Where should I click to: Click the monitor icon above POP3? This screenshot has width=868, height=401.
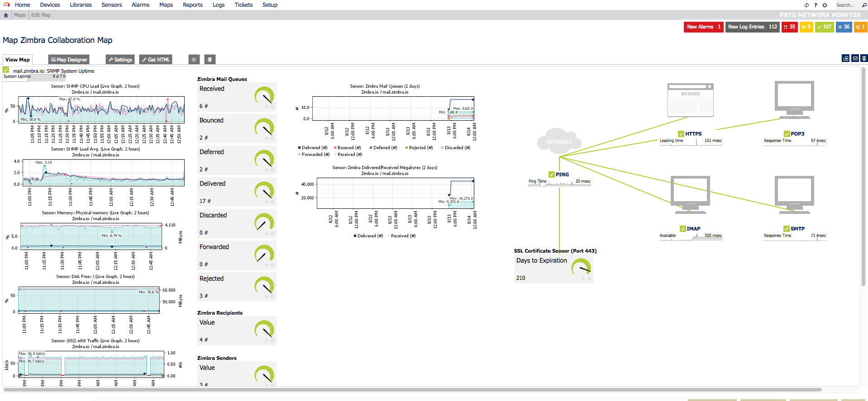pyautogui.click(x=794, y=99)
